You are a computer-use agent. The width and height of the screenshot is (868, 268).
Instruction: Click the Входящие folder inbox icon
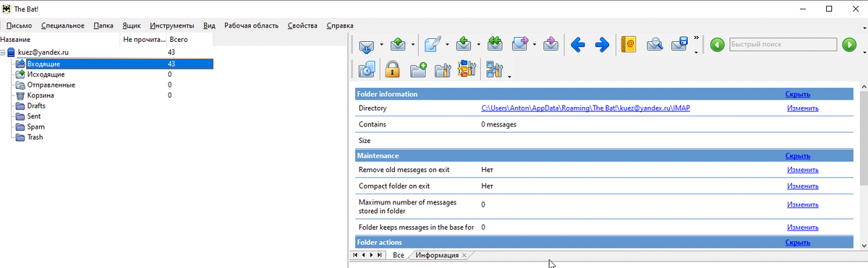20,64
